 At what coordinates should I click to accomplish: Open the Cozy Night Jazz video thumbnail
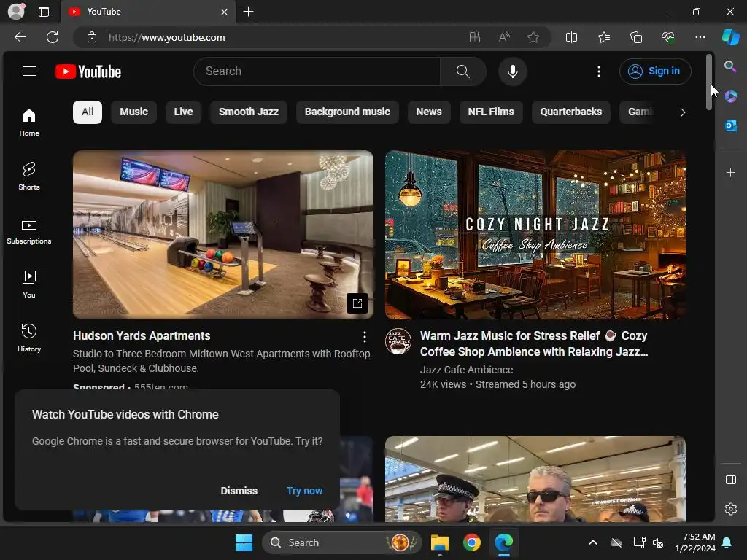point(535,235)
